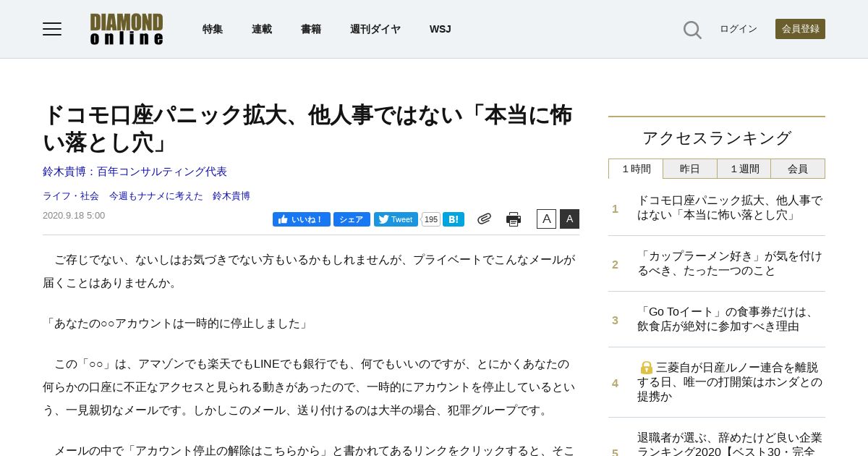Click the 今週もナナメに考えた series link

[156, 195]
